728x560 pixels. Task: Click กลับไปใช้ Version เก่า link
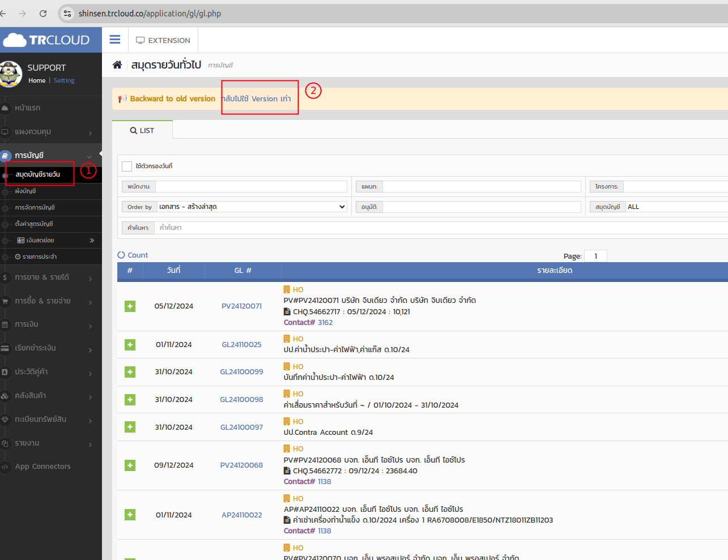click(256, 99)
